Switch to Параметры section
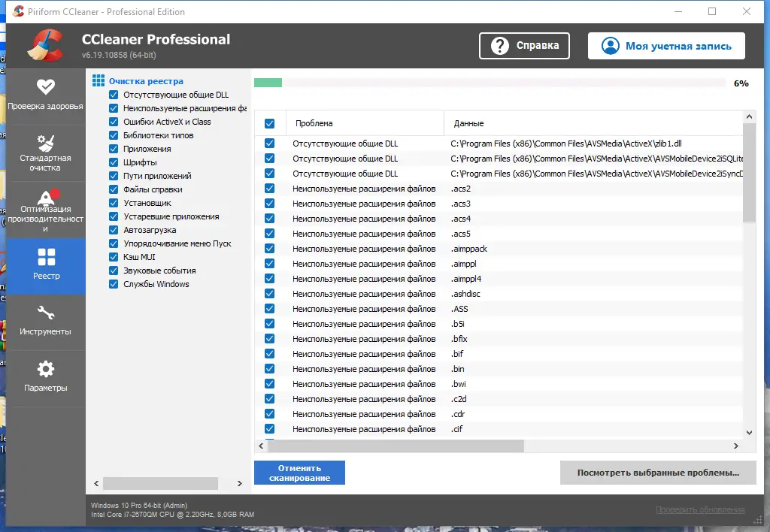The image size is (770, 532). (x=46, y=379)
